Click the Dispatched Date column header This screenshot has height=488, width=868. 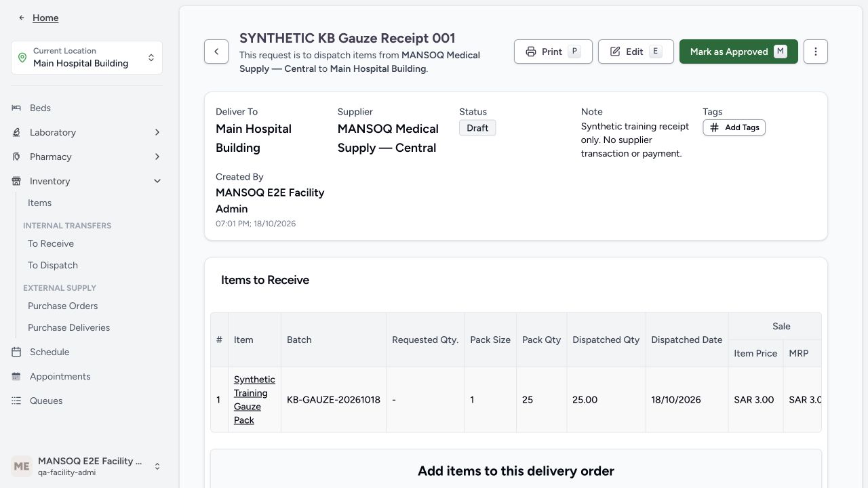687,340
